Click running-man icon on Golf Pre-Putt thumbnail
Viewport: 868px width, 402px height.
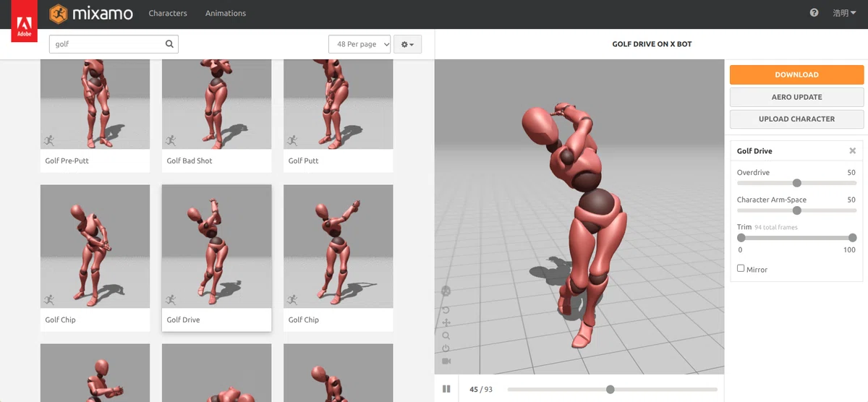tap(49, 140)
